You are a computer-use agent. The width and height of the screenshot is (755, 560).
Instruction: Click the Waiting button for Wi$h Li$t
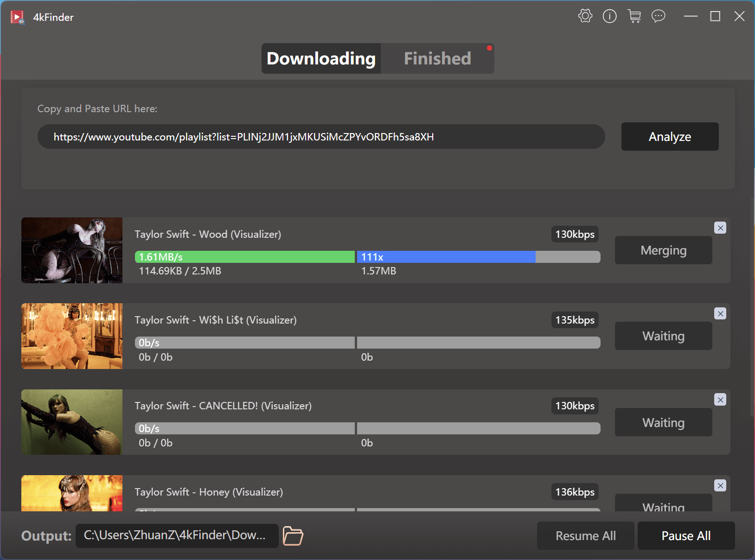663,336
